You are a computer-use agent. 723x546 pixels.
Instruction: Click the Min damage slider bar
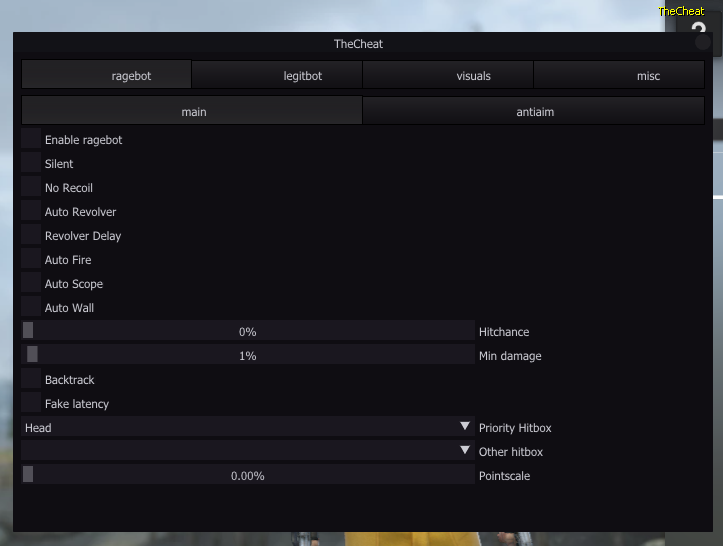pyautogui.click(x=248, y=355)
